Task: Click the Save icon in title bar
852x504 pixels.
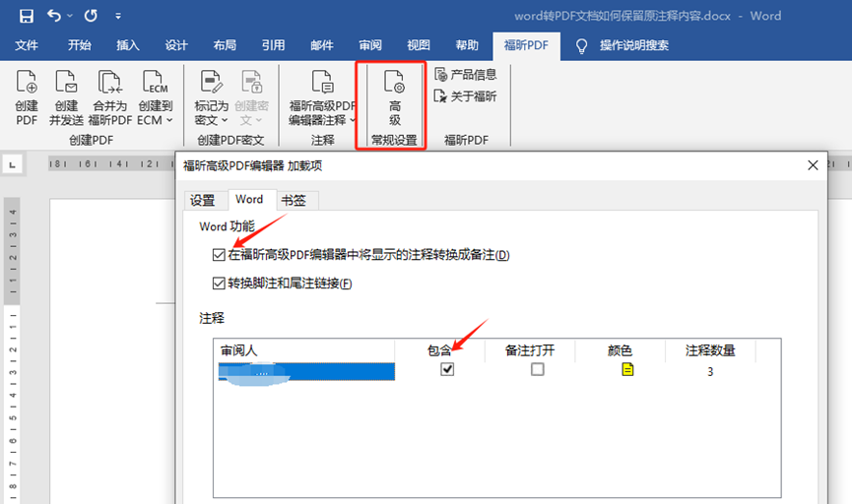Action: [27, 16]
